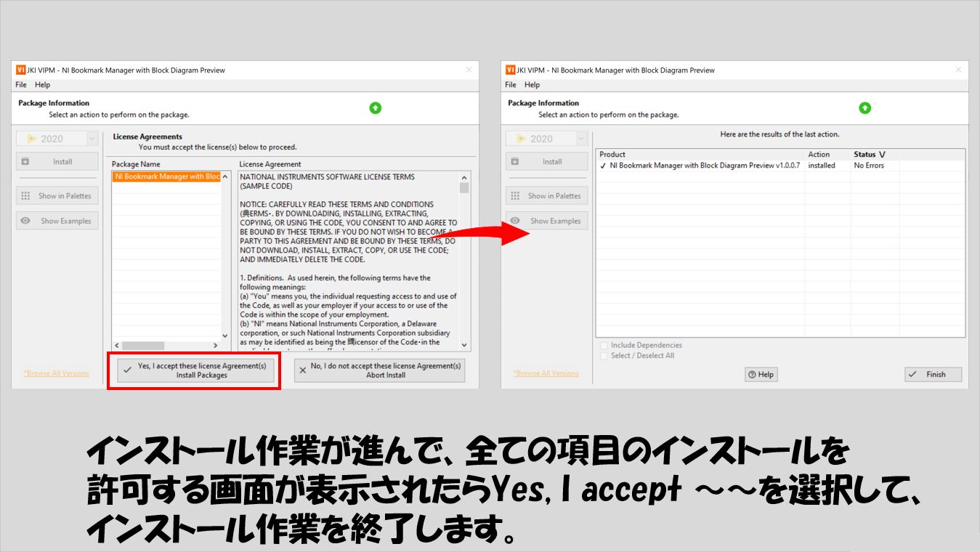The image size is (980, 552).
Task: Click scroll-up arrow of Package Name list
Action: [x=225, y=176]
